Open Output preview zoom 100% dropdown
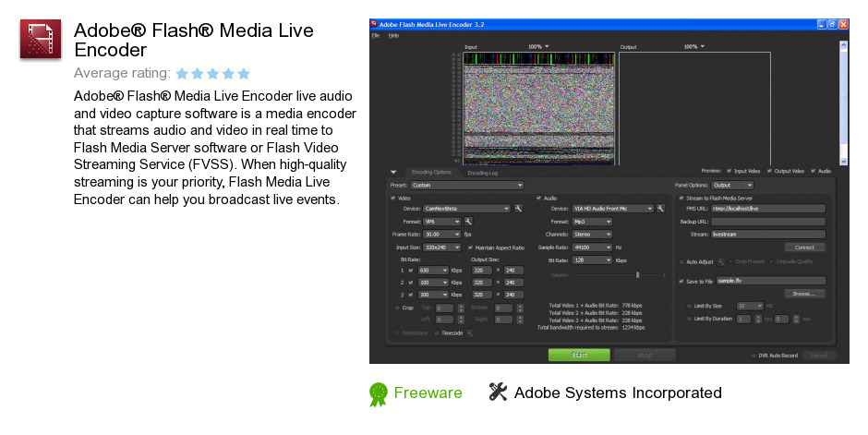The width and height of the screenshot is (868, 435). click(x=694, y=47)
